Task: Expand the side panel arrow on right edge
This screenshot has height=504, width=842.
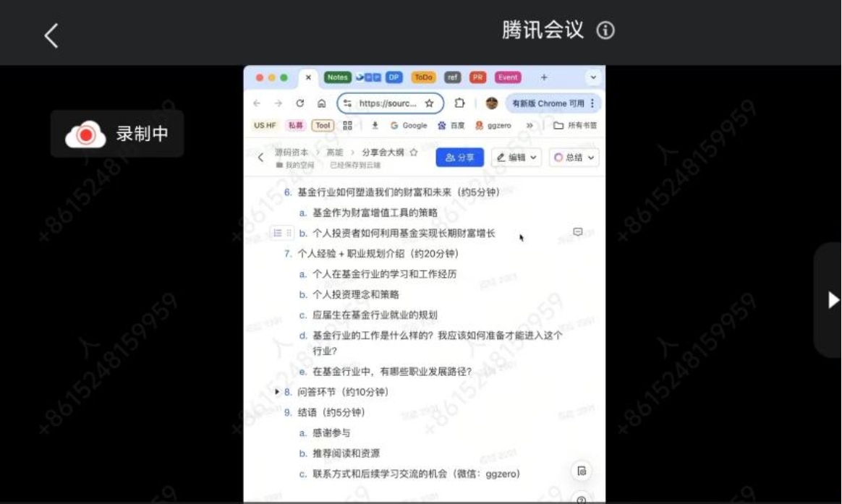Action: 833,300
